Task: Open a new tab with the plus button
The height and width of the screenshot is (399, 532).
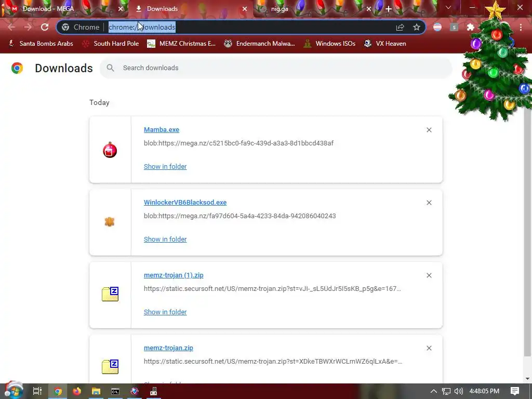Action: point(389,9)
